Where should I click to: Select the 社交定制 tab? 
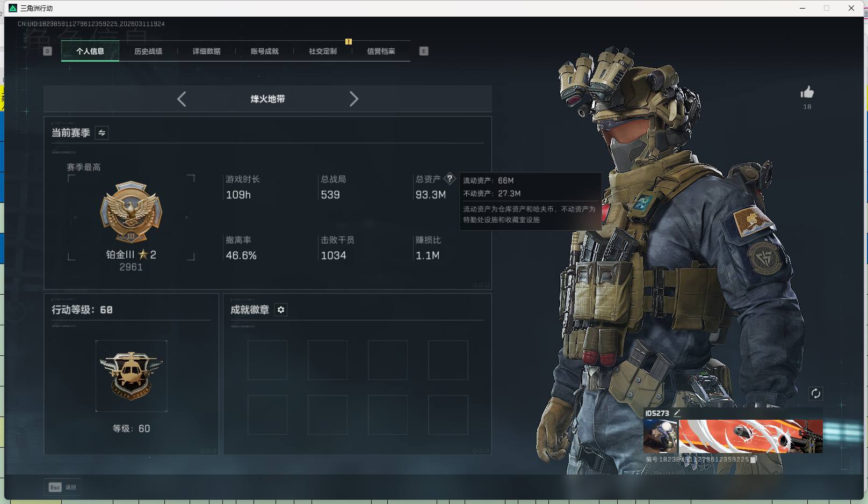(323, 51)
